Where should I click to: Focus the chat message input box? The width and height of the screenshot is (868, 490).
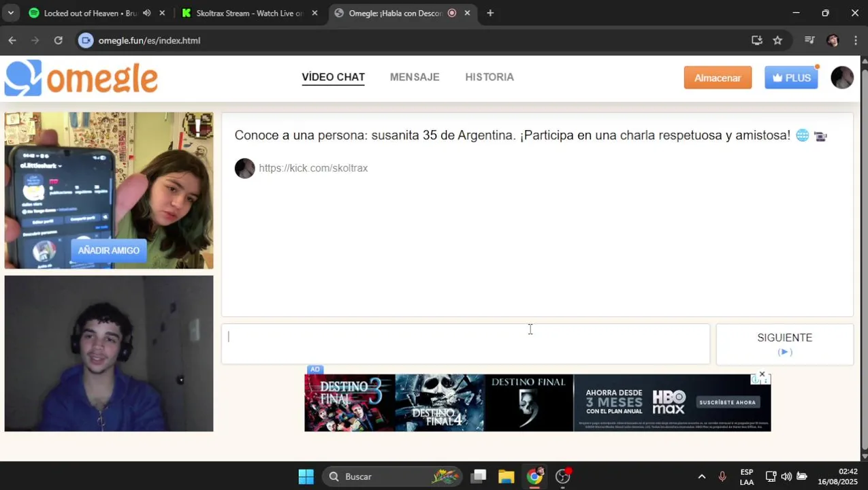pyautogui.click(x=466, y=344)
